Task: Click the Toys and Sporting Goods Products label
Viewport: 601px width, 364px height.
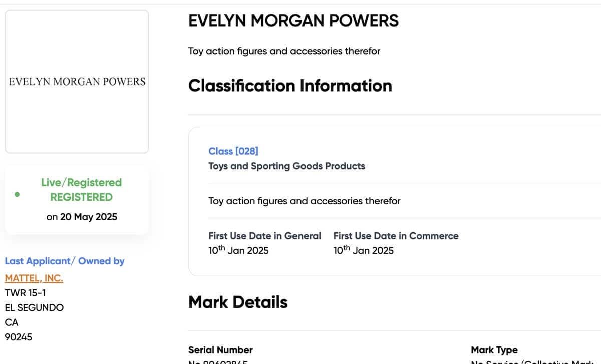Action: pyautogui.click(x=286, y=166)
